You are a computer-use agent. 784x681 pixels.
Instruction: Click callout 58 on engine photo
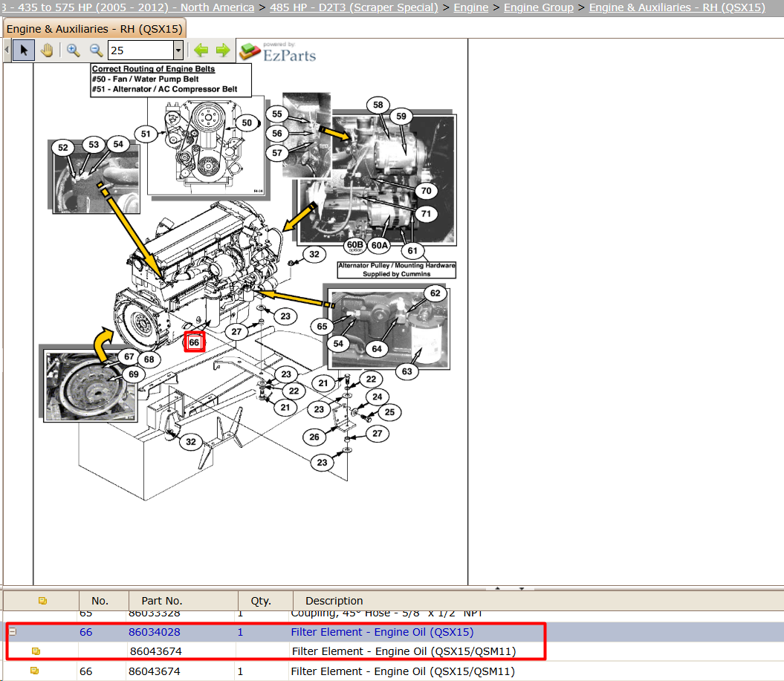click(x=378, y=105)
